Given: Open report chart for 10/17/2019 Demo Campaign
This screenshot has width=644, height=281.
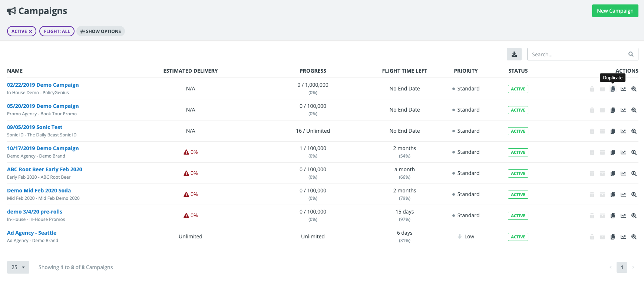Looking at the screenshot, I should pos(623,152).
